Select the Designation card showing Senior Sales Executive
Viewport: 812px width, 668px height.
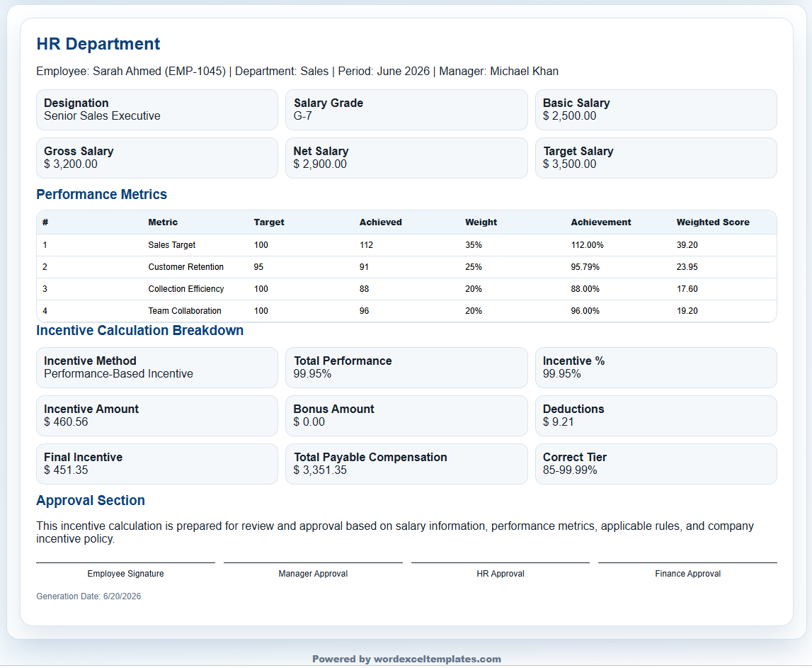157,109
